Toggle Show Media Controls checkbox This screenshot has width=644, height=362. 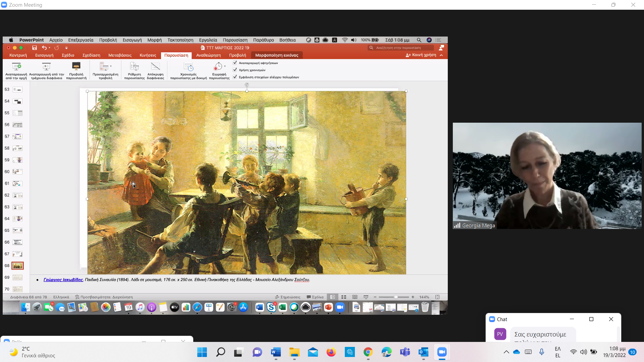pos(235,77)
